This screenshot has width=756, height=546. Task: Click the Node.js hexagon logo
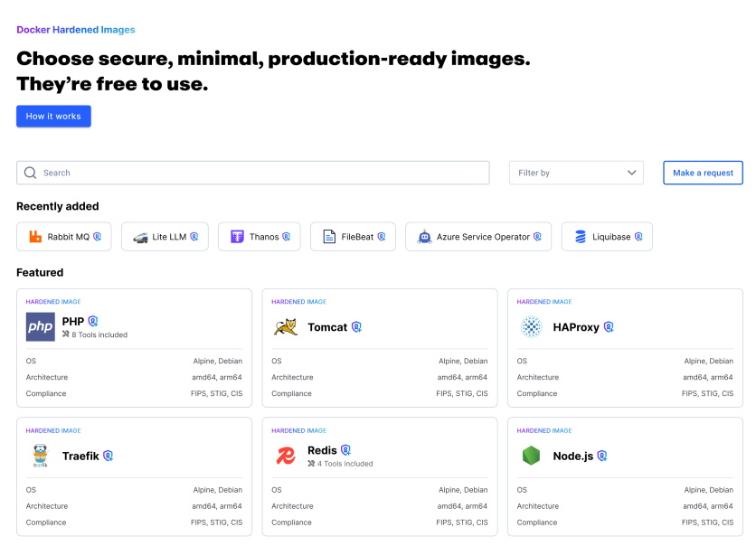(531, 456)
